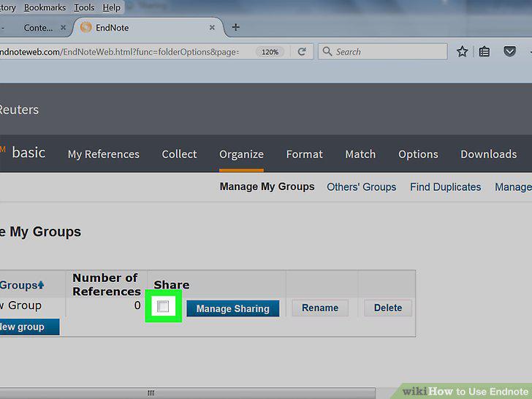The height and width of the screenshot is (399, 532).
Task: Click the horizontal scrollbar thumb
Action: 187,393
